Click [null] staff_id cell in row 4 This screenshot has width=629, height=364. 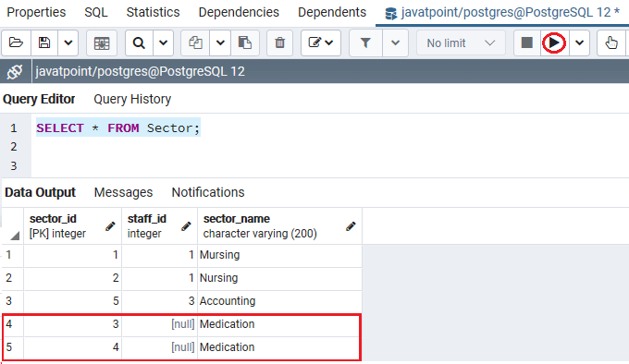(x=160, y=324)
